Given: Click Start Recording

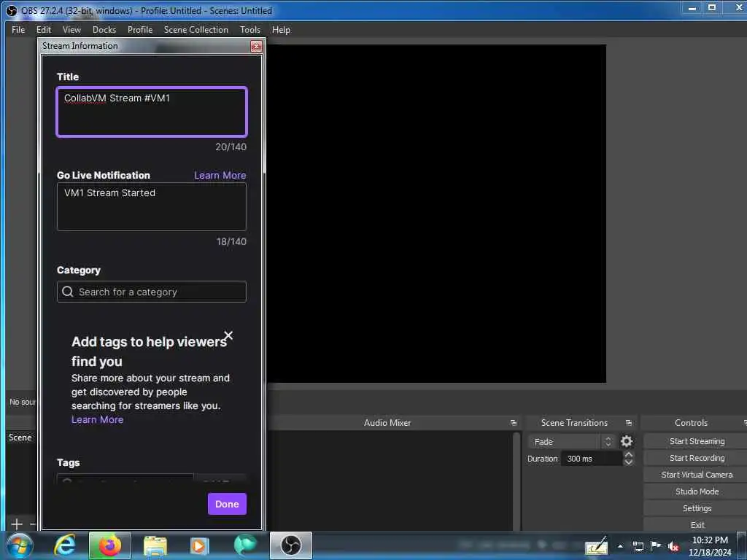Looking at the screenshot, I should point(697,458).
